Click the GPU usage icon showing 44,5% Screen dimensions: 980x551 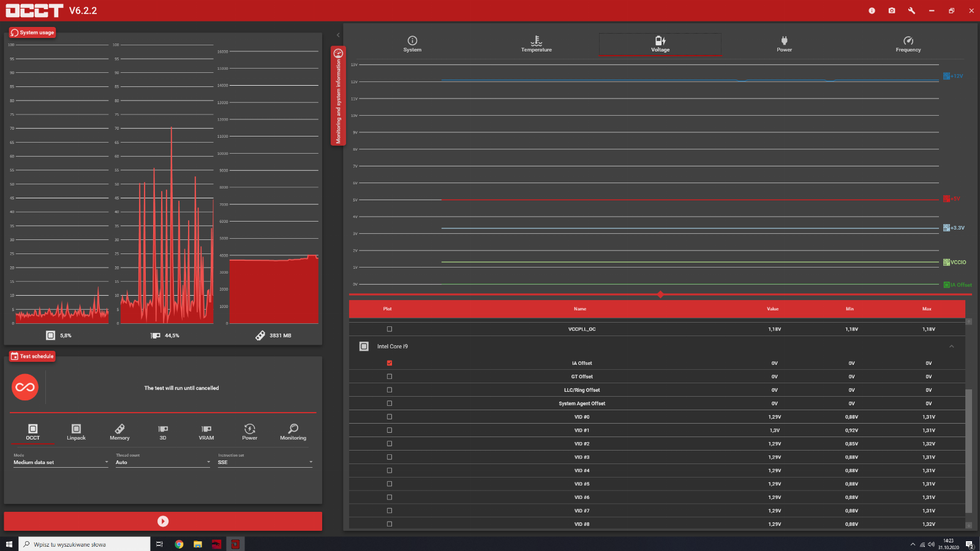coord(156,335)
